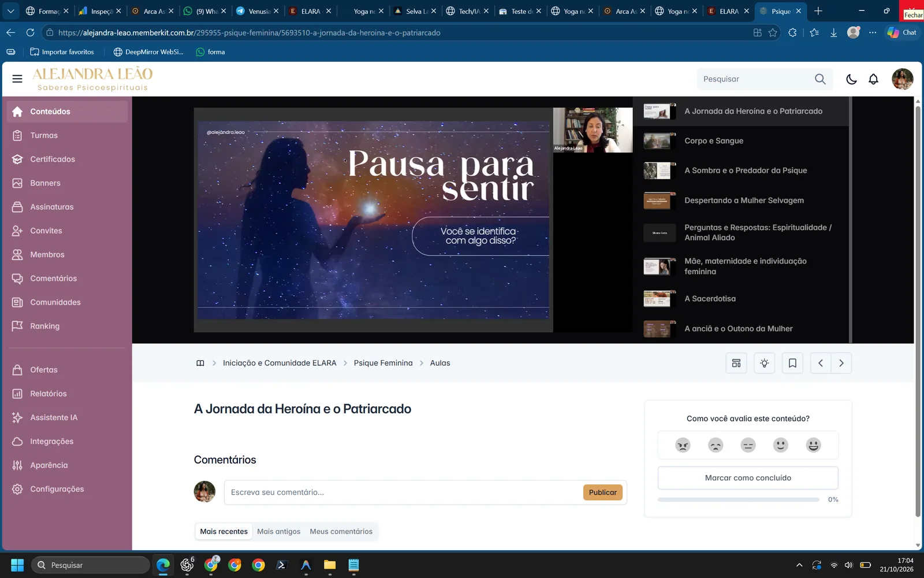Toggle dark mode moon icon
Screen dimensions: 924x578
pyautogui.click(x=851, y=79)
